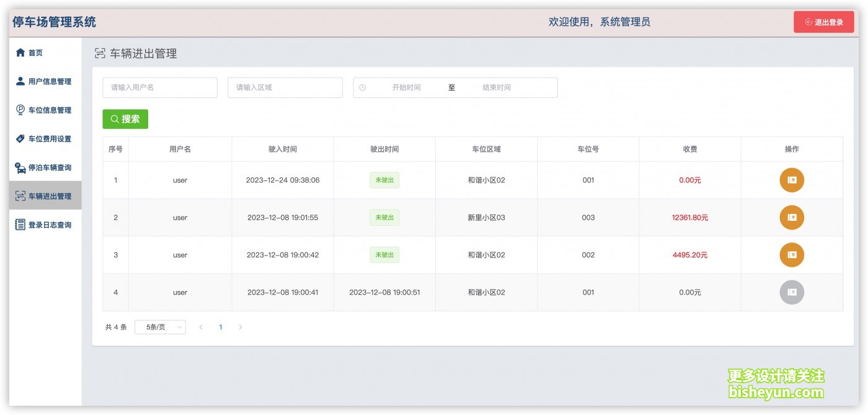Open the end time date picker
The height and width of the screenshot is (415, 868).
click(497, 87)
